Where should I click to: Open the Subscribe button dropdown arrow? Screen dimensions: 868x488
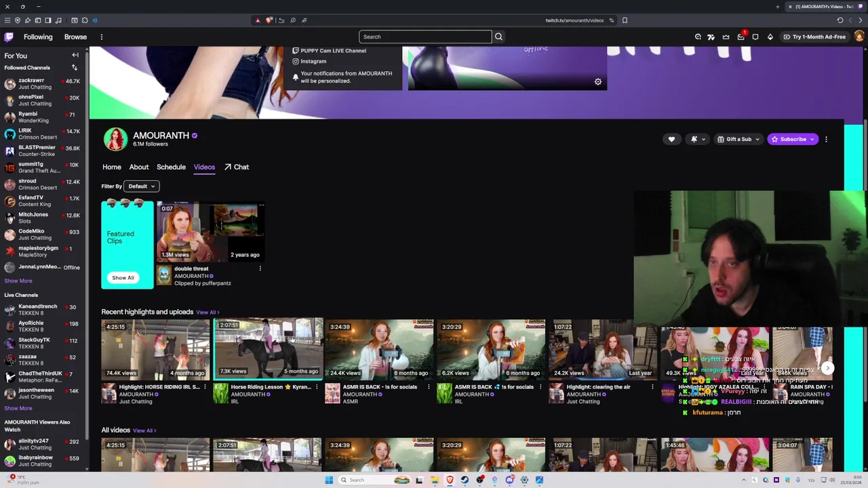[812, 139]
